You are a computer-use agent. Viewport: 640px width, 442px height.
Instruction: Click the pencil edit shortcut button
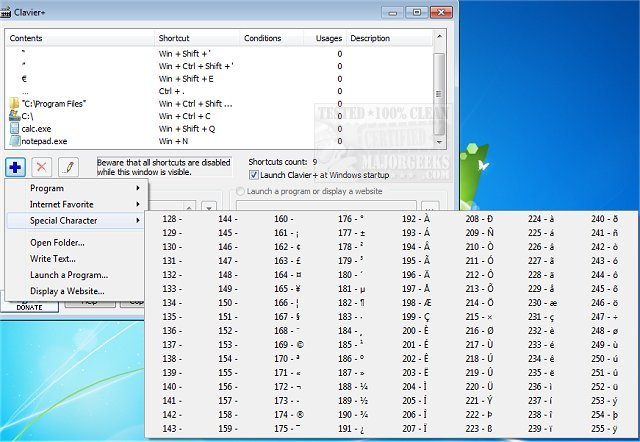[68, 166]
